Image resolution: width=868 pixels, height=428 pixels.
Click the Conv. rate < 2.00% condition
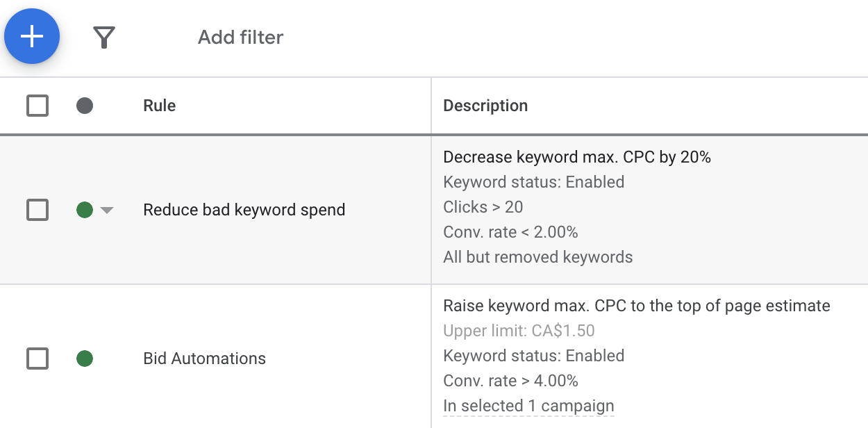[510, 232]
